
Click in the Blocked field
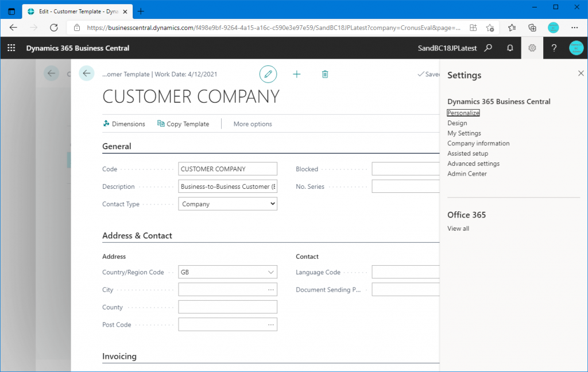pos(405,169)
